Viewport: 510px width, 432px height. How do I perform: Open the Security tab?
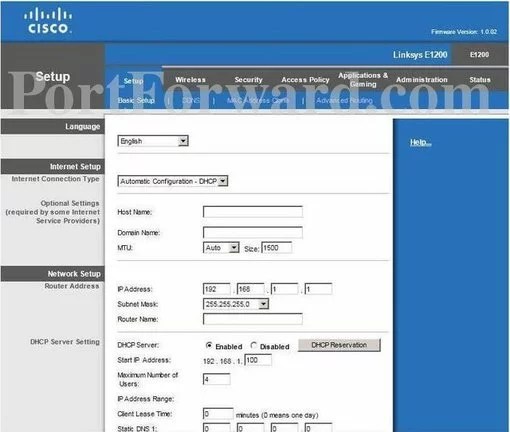tap(248, 80)
